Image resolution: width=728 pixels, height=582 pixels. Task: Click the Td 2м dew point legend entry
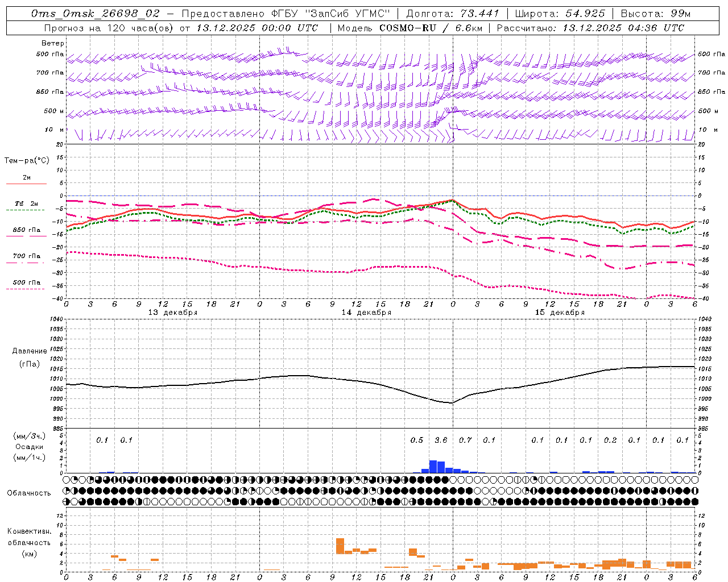26,204
